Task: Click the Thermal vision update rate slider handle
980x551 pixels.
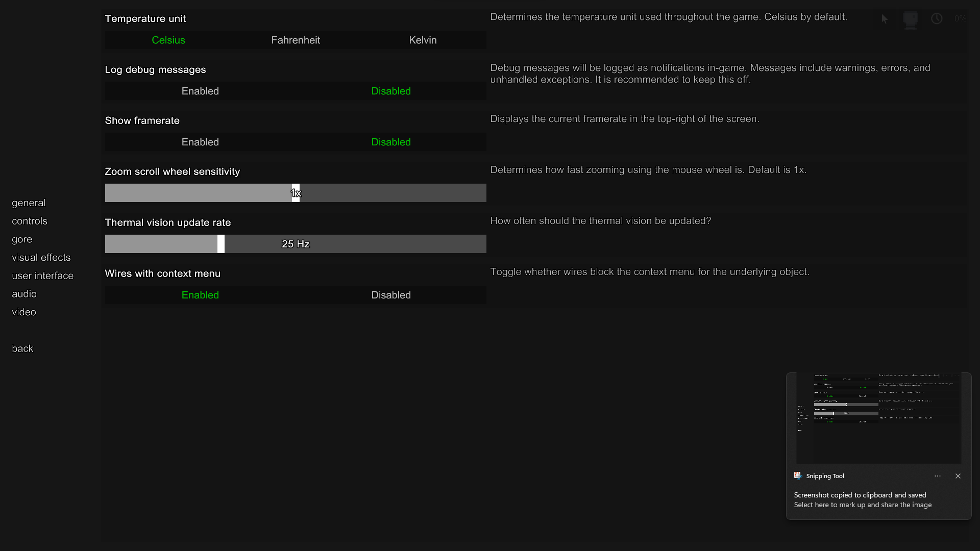Action: (x=221, y=244)
